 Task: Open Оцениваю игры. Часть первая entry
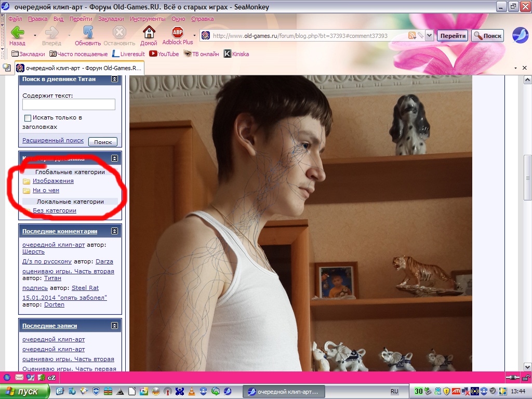69,368
